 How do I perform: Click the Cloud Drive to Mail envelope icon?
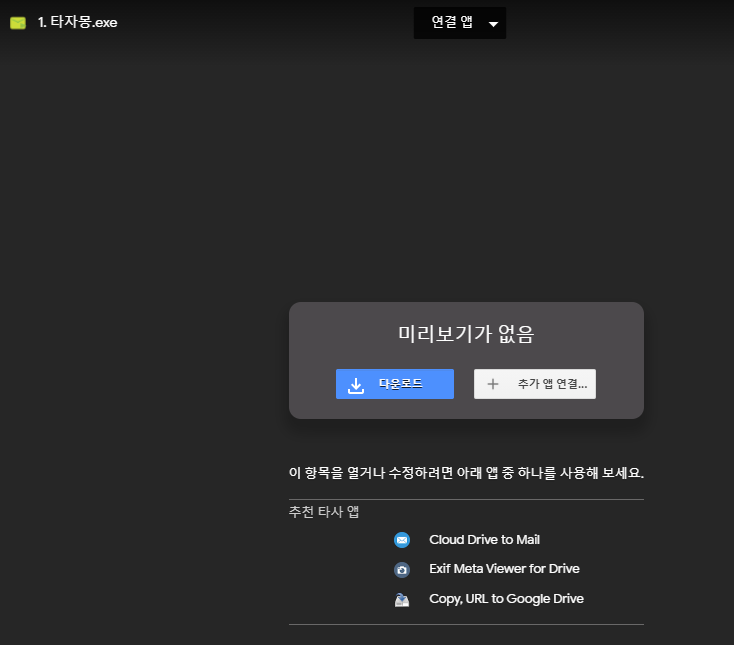(402, 540)
